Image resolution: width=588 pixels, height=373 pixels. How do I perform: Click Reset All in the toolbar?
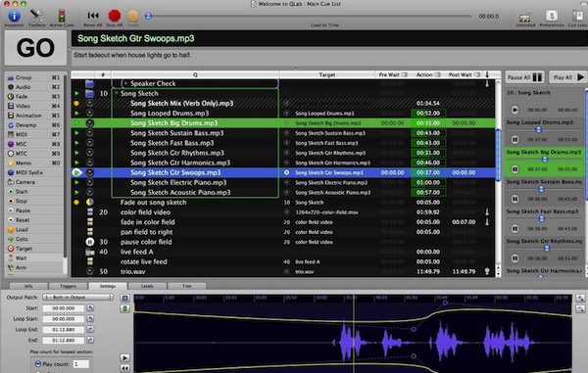coord(93,18)
